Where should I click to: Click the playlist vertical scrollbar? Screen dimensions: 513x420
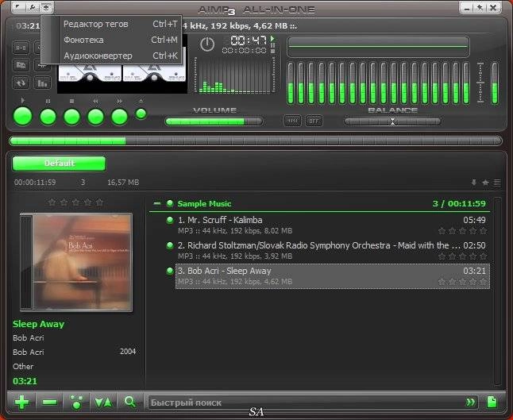tap(497, 291)
